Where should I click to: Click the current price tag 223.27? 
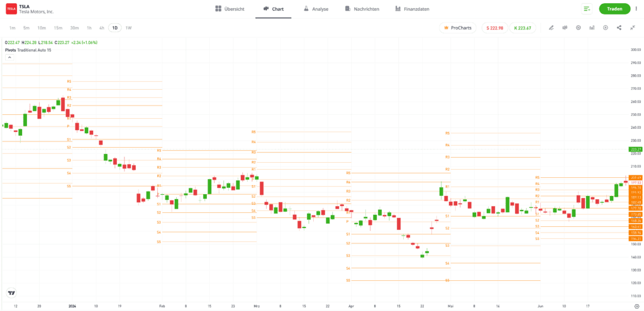(x=635, y=150)
